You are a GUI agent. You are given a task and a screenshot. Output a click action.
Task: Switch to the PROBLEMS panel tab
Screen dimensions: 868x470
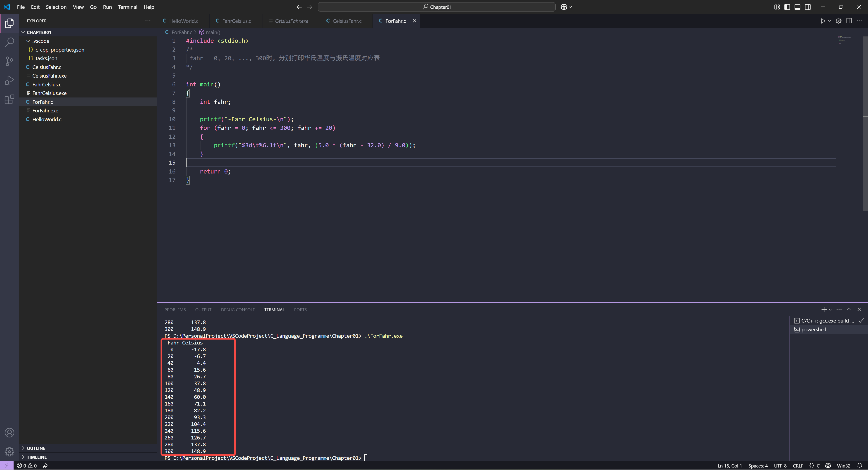pos(175,309)
